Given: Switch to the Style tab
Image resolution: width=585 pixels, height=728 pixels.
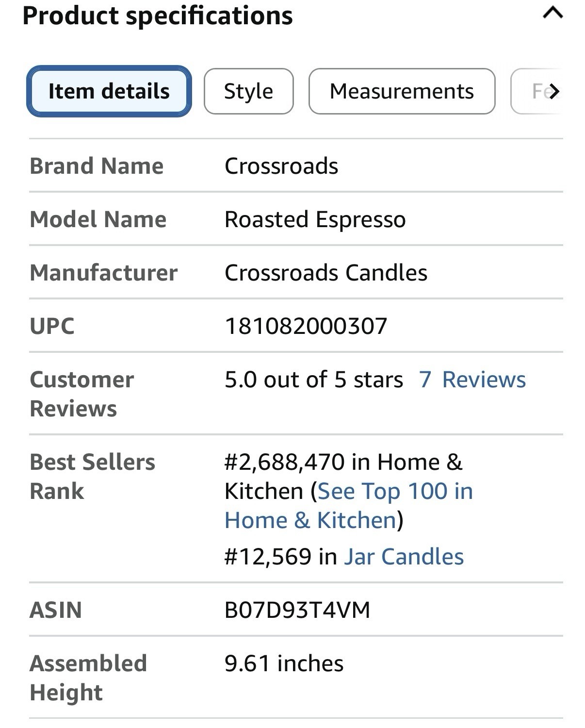Looking at the screenshot, I should point(248,91).
